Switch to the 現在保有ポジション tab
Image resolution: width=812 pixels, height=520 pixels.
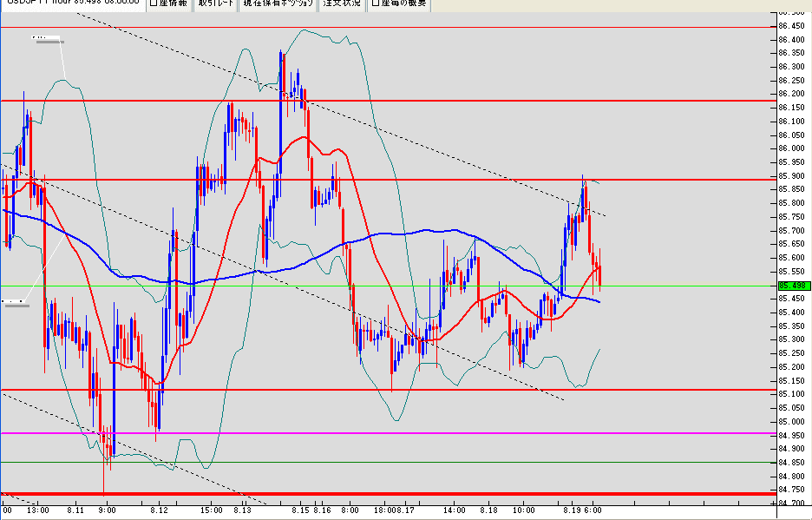click(x=278, y=3)
